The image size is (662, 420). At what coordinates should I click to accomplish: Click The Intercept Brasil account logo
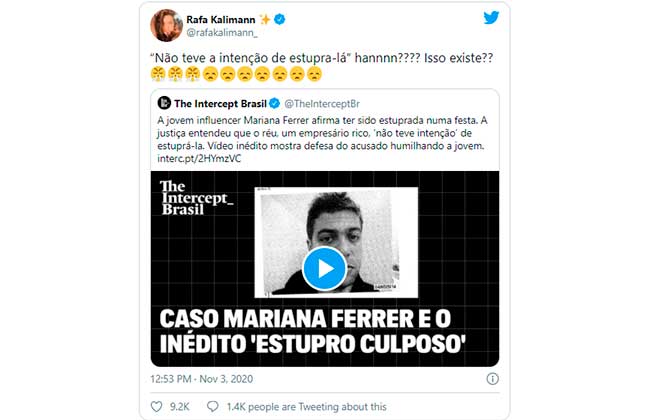click(x=164, y=103)
